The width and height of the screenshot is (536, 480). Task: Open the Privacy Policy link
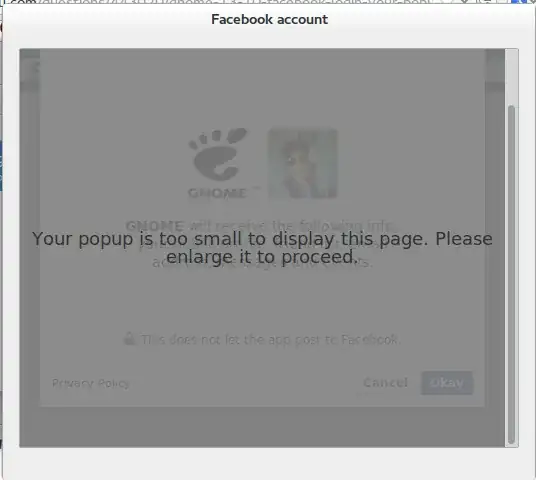tap(91, 383)
